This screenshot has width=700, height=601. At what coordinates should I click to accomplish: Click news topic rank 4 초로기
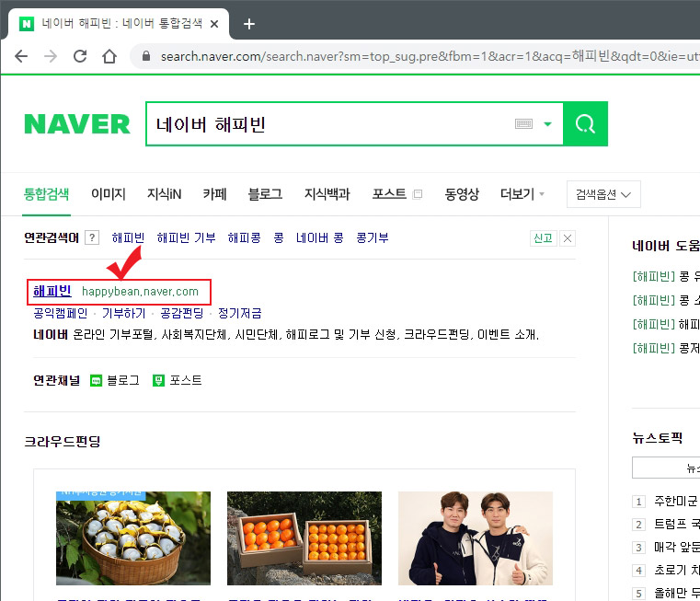[676, 571]
